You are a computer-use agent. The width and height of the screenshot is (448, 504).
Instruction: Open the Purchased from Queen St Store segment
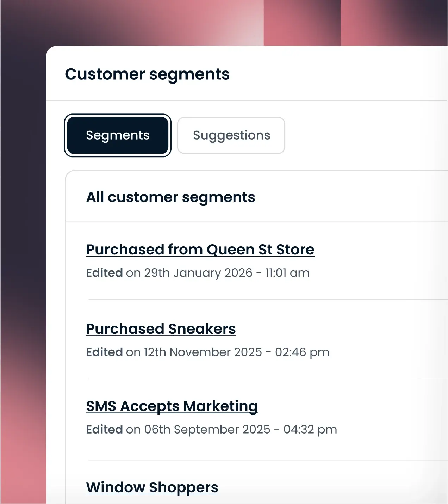click(200, 250)
